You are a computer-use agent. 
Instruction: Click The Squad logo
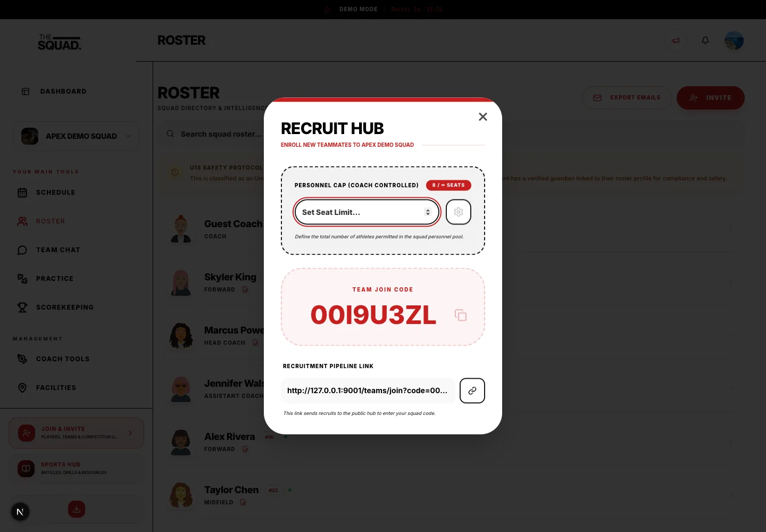[59, 42]
